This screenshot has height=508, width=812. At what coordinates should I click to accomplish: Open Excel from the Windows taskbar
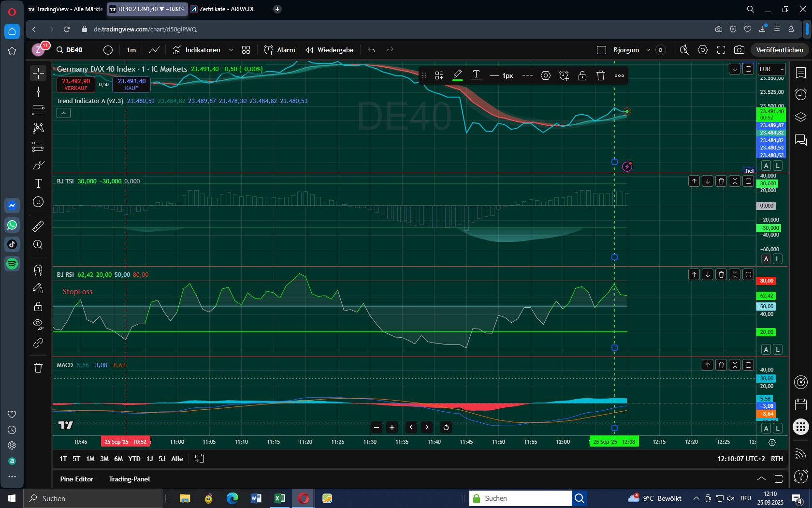pyautogui.click(x=279, y=498)
